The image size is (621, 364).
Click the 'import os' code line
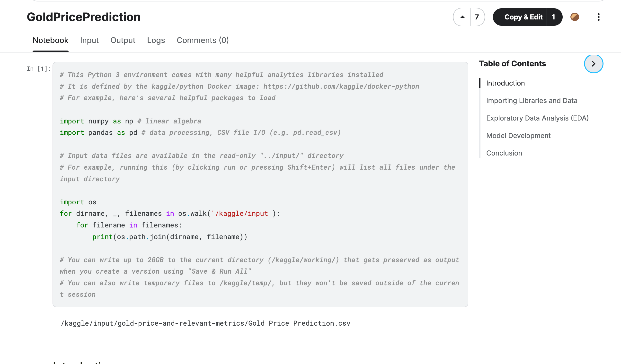(78, 202)
